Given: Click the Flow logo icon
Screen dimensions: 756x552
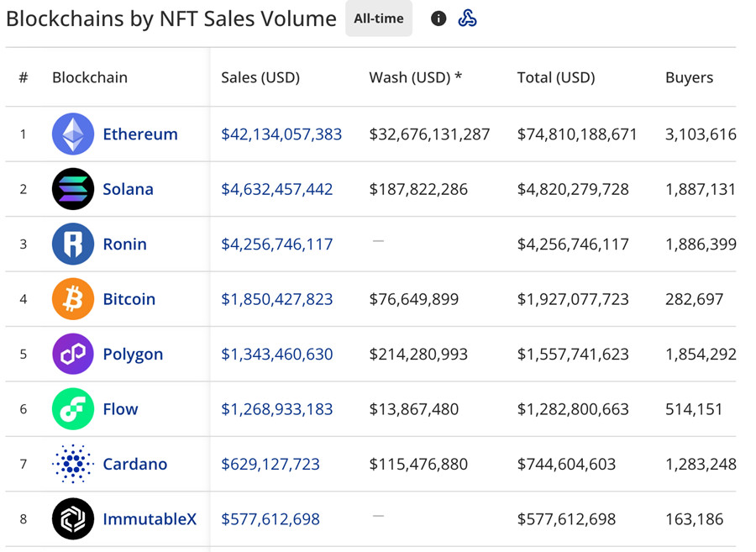Looking at the screenshot, I should click(73, 409).
